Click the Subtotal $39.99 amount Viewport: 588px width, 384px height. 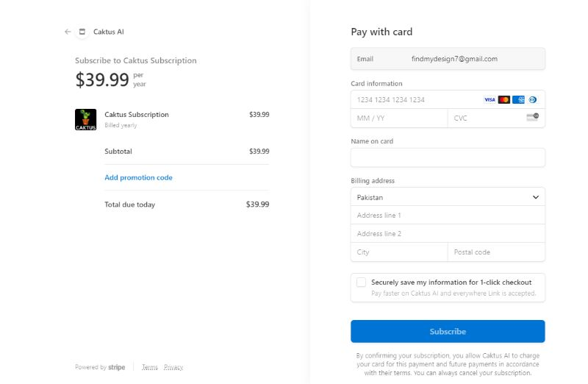tap(259, 152)
